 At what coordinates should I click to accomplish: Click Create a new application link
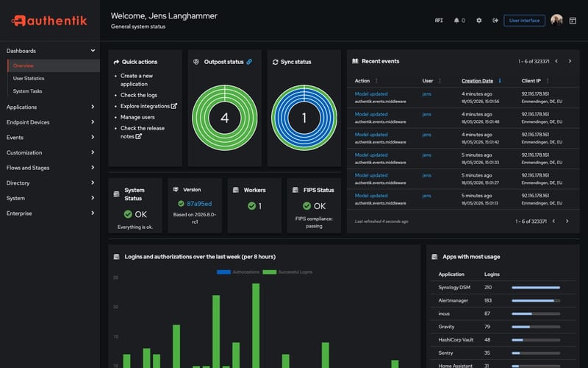tap(137, 80)
